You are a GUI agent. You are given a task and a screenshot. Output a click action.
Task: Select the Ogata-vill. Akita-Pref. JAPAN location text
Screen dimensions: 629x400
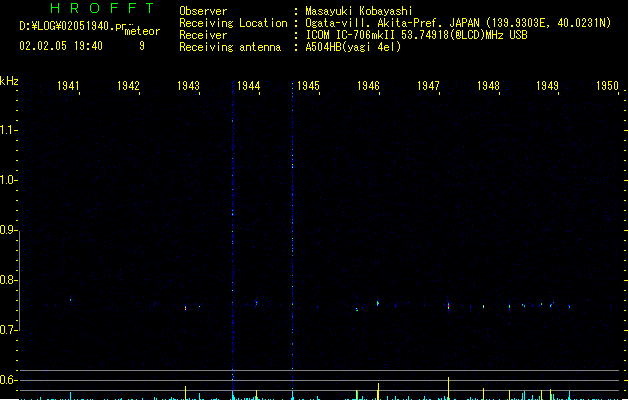458,23
